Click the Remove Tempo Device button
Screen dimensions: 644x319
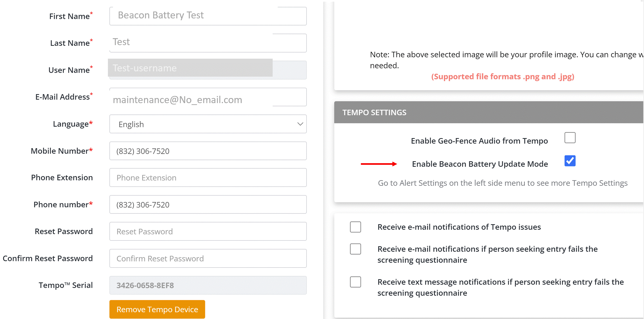pyautogui.click(x=157, y=309)
